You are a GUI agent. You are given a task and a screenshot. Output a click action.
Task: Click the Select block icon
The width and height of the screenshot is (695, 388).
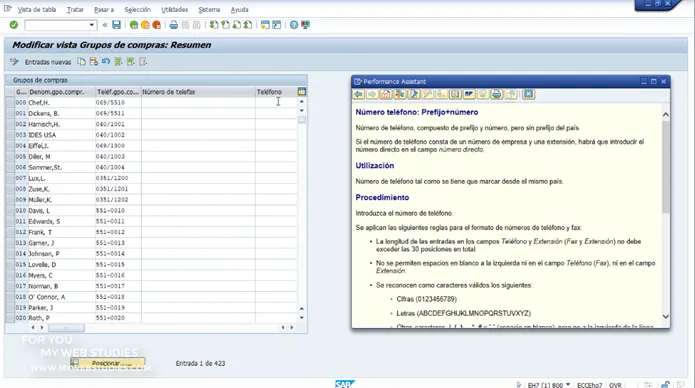click(x=131, y=62)
